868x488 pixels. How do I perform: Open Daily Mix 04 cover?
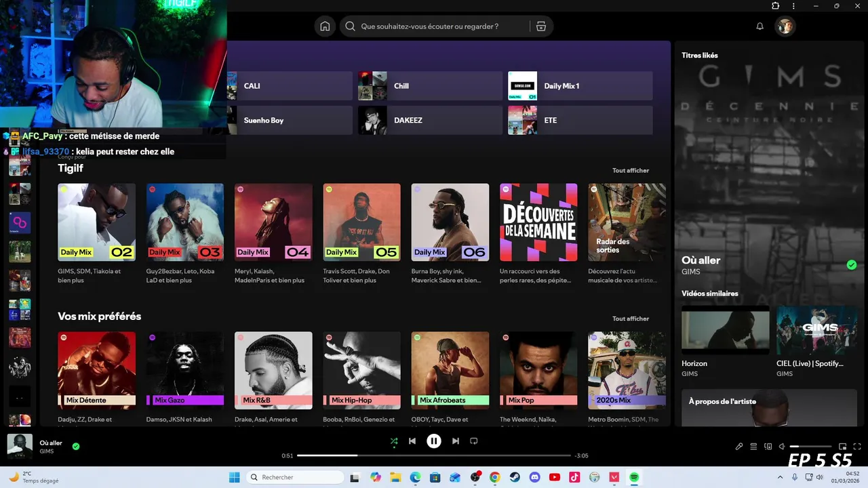click(x=273, y=222)
